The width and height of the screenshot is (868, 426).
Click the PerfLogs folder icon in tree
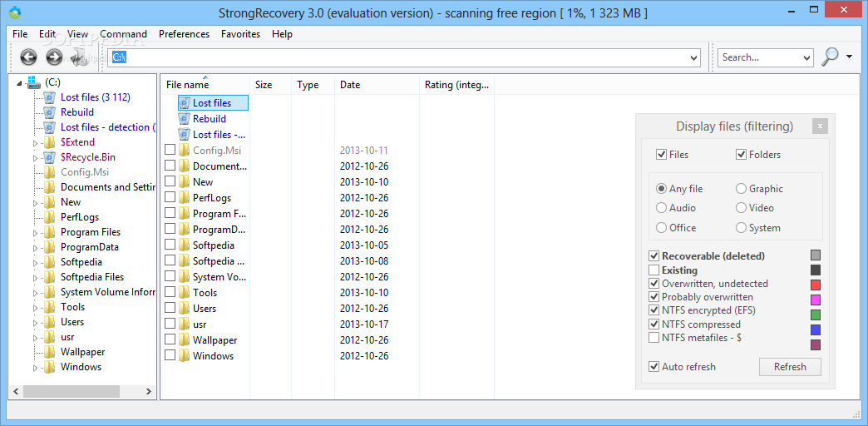pos(50,217)
